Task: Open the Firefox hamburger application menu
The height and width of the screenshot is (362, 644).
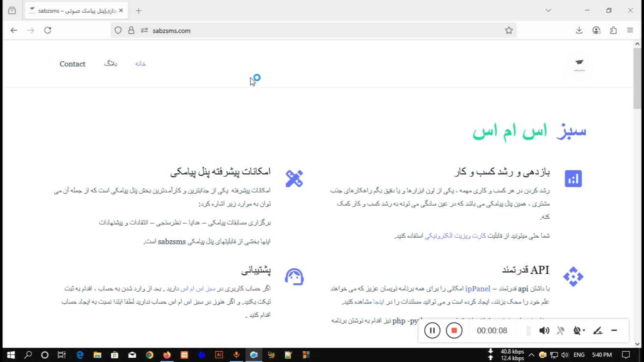Action: tap(630, 31)
